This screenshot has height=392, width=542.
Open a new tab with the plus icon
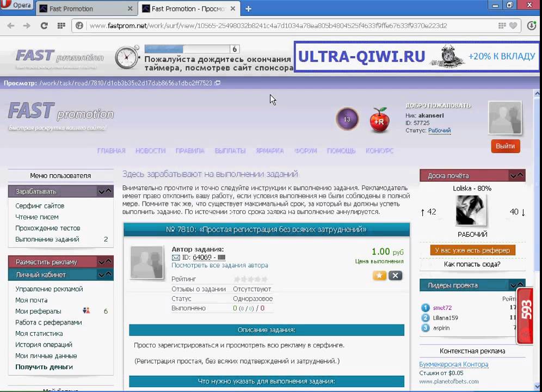click(249, 9)
